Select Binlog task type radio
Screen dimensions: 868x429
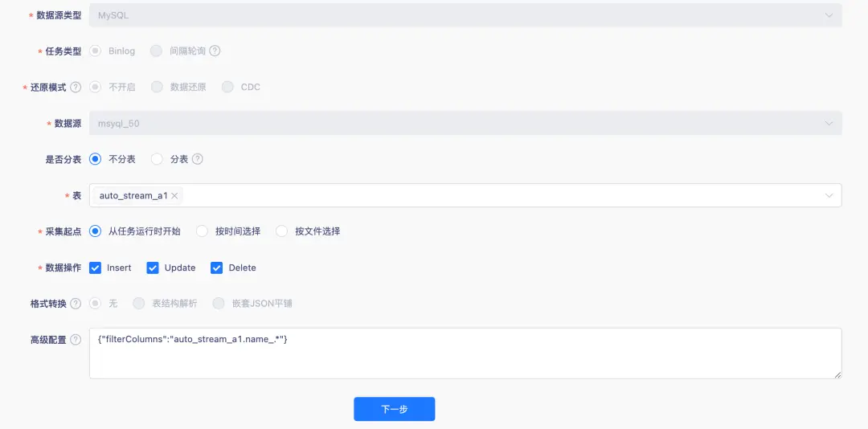click(95, 51)
